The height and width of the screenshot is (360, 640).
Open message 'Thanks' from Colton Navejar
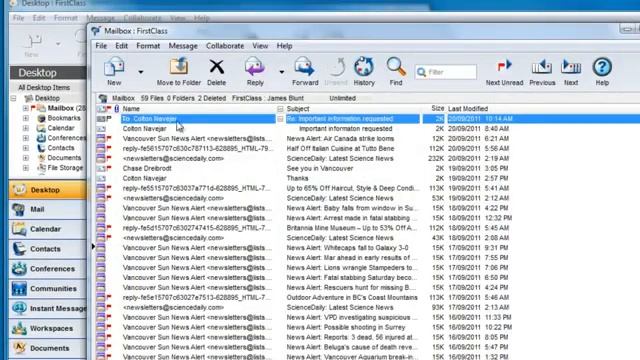(297, 178)
